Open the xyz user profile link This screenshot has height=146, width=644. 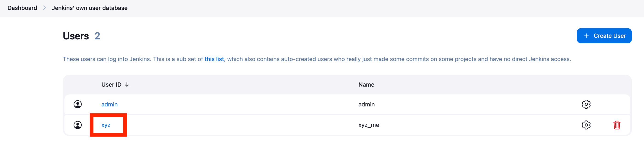coord(106,125)
